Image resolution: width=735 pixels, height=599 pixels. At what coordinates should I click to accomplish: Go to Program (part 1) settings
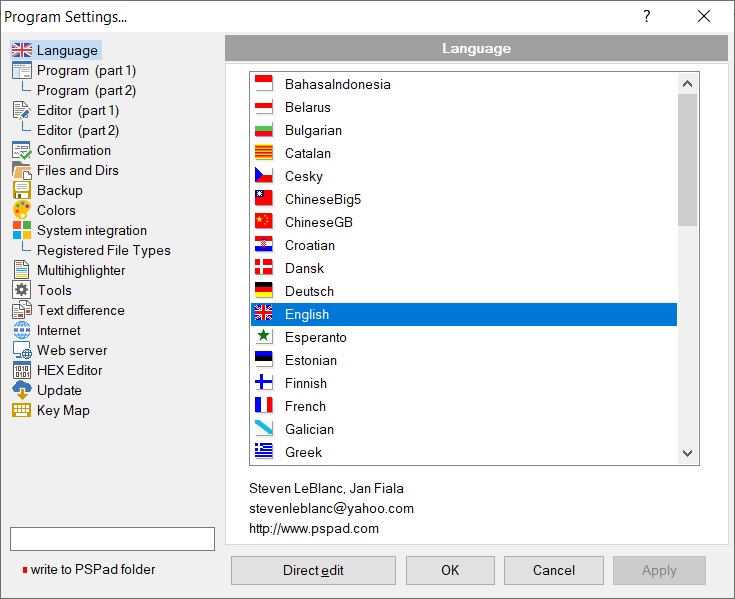pyautogui.click(x=86, y=70)
